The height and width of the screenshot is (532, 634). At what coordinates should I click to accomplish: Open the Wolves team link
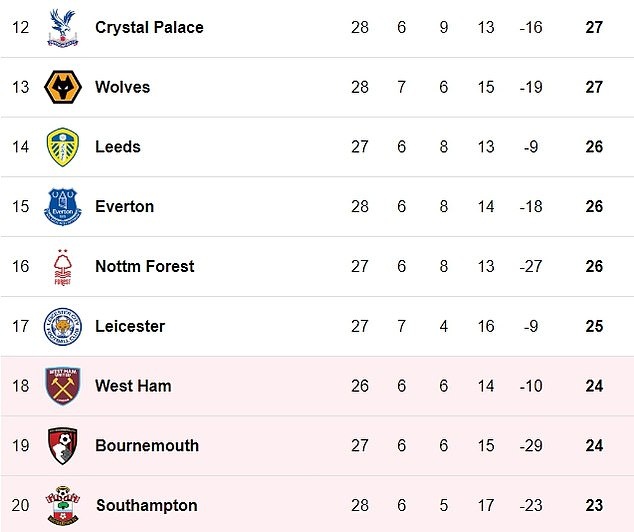point(122,88)
